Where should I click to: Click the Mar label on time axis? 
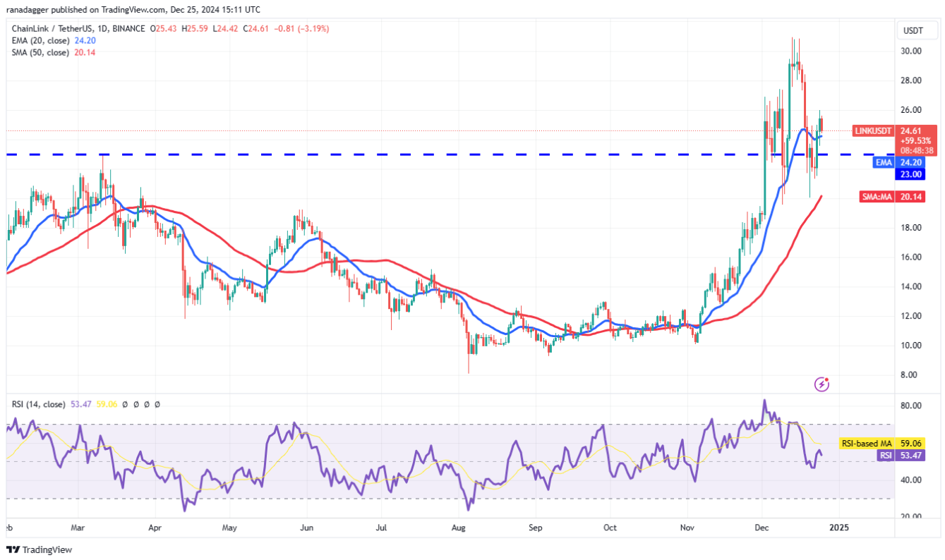click(78, 528)
